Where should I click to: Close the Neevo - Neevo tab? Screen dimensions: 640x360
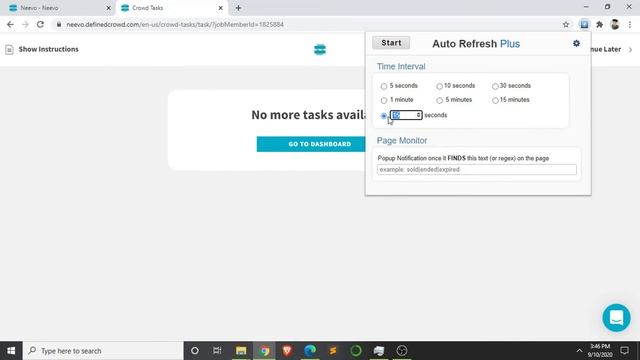[x=109, y=8]
